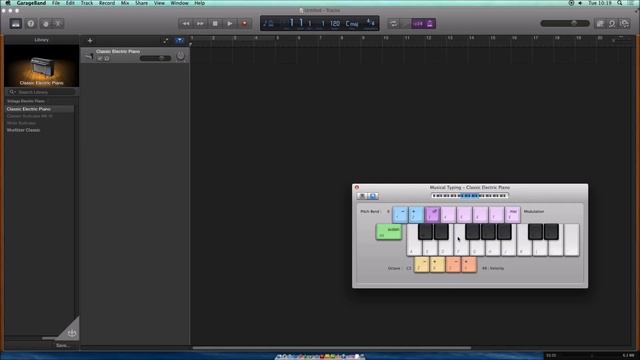Click the Classic Electric Piano instrument image
Image resolution: width=640 pixels, height=360 pixels.
(42, 66)
